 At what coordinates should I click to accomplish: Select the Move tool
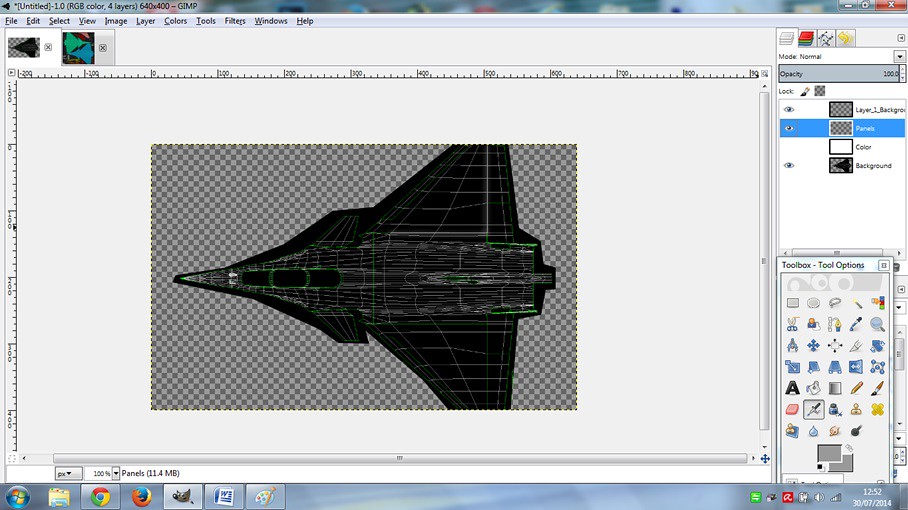coord(814,346)
